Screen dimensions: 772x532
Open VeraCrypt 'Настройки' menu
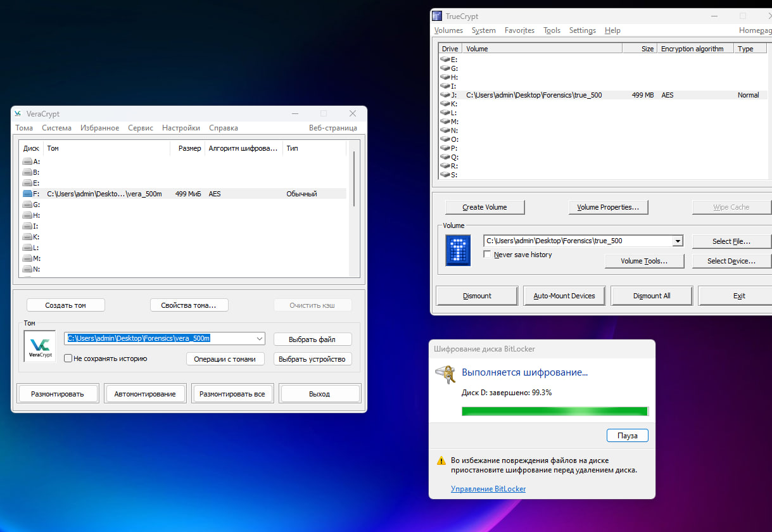click(x=181, y=128)
